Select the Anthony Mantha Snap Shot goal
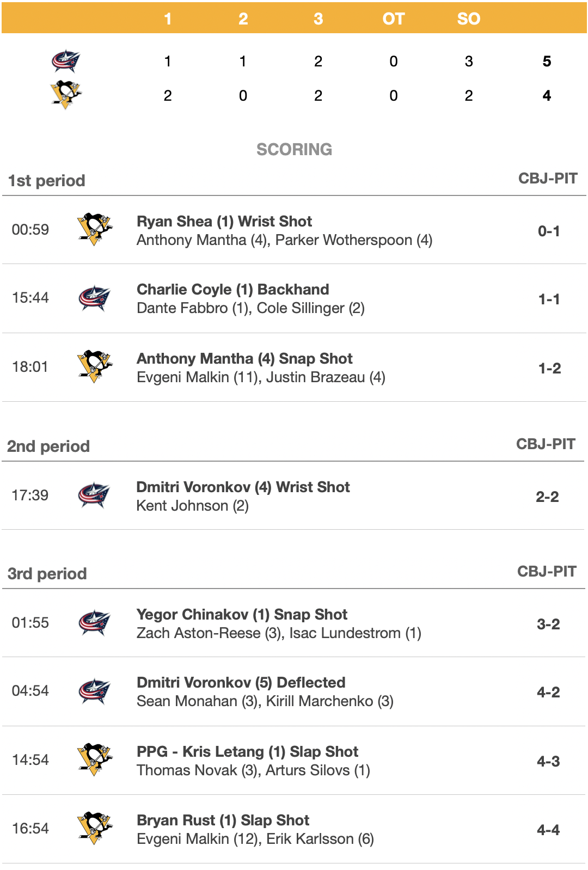 tap(244, 359)
